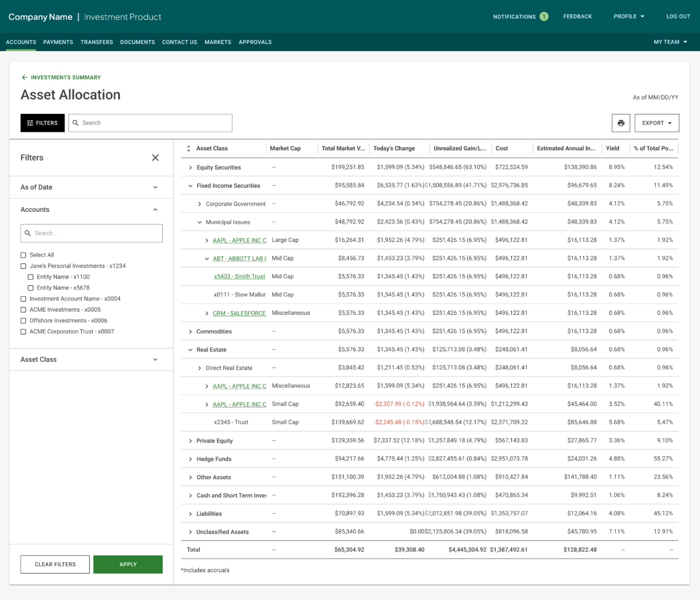The width and height of the screenshot is (700, 600).
Task: Check Entity Name - x1100
Action: (x=31, y=277)
